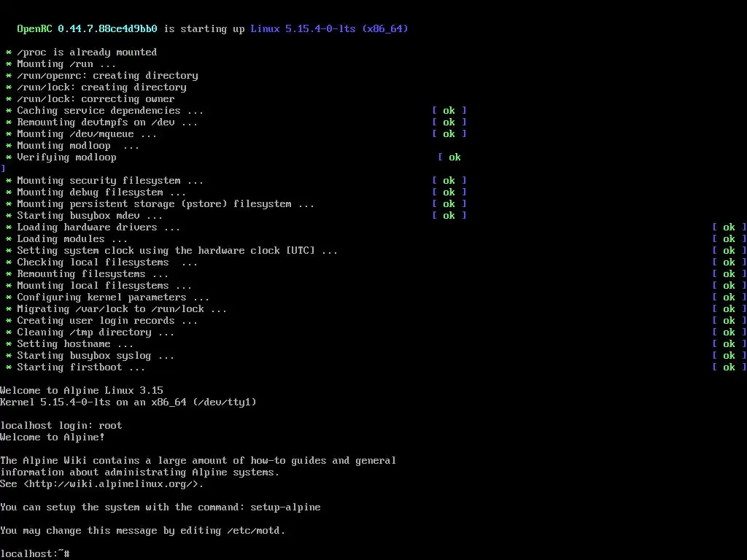Click the 'localhost login: root' line

pyautogui.click(x=61, y=425)
